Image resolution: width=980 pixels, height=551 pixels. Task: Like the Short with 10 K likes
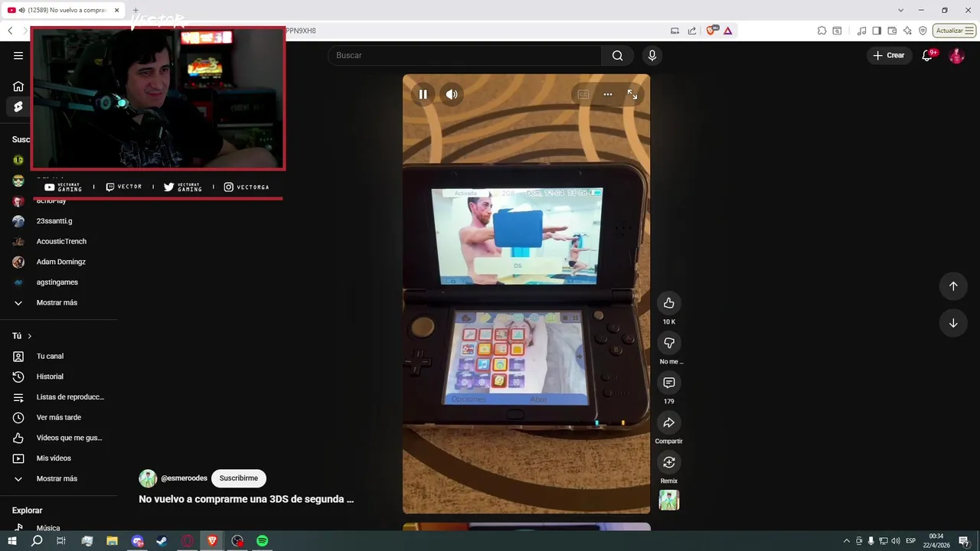tap(669, 303)
